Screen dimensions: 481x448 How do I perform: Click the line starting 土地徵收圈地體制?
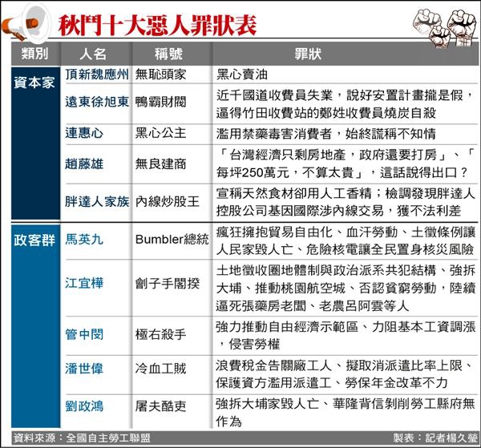click(x=346, y=270)
